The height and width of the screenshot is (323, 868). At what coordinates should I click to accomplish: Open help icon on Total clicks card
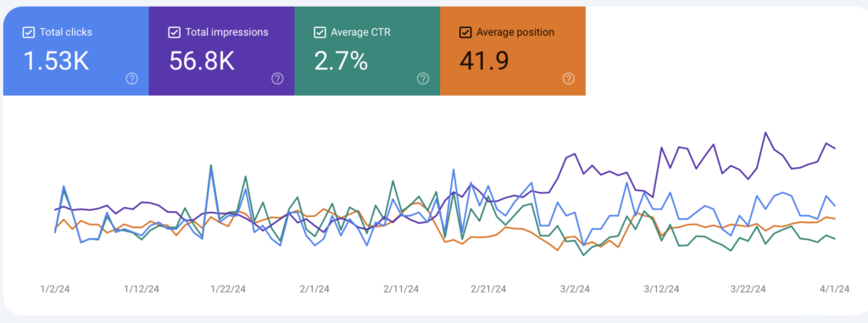[131, 79]
